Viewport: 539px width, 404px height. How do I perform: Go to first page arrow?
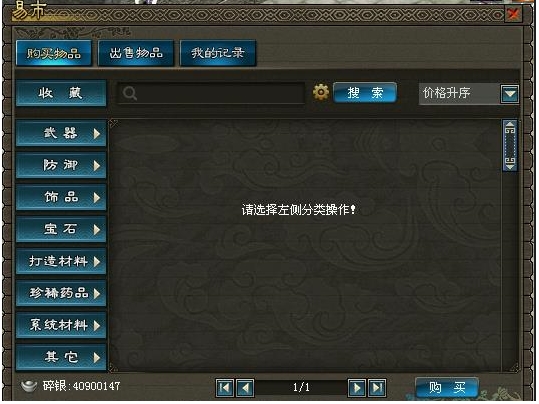click(x=225, y=388)
